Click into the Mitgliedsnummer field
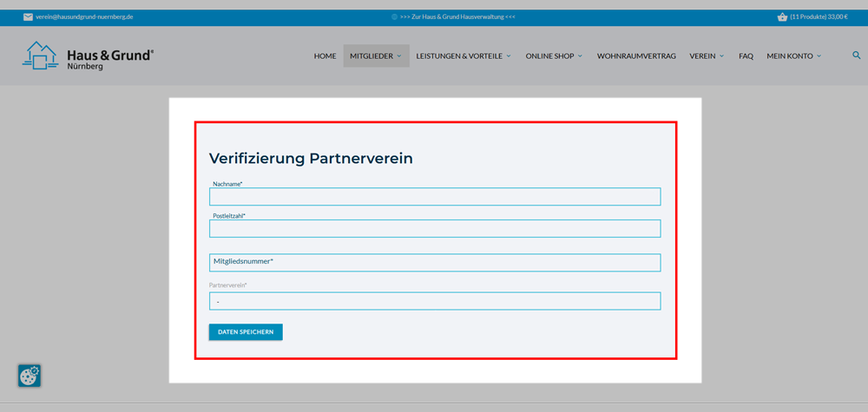 pyautogui.click(x=434, y=262)
